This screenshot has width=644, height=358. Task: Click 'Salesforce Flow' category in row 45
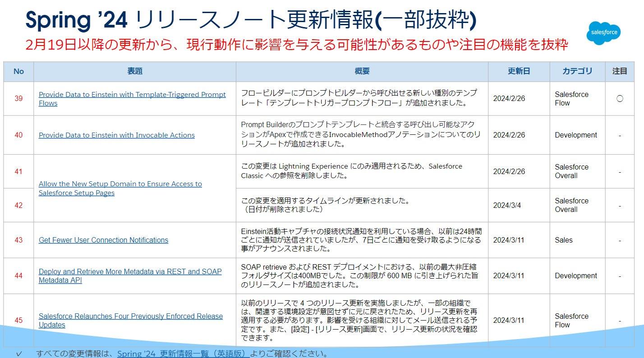point(572,321)
